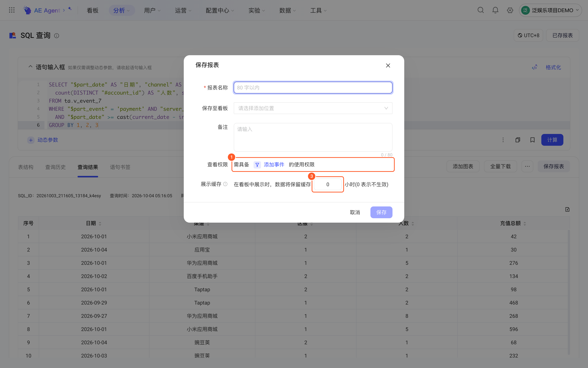Collapse the 语句输入框 section
Image resolution: width=588 pixels, height=368 pixels.
click(x=30, y=67)
